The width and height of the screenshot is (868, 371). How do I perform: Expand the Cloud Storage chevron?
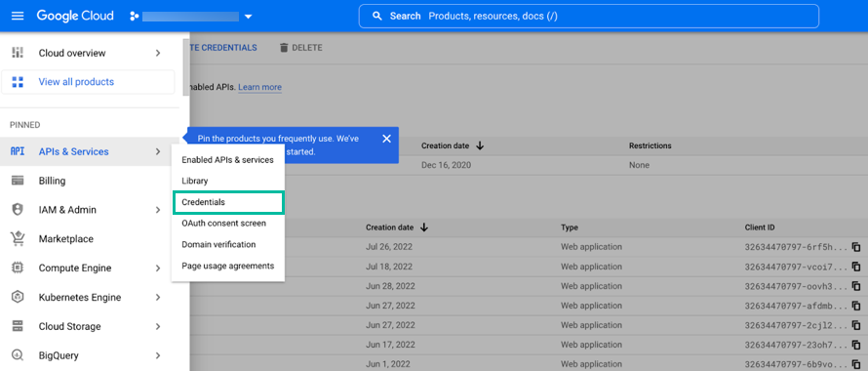point(158,326)
